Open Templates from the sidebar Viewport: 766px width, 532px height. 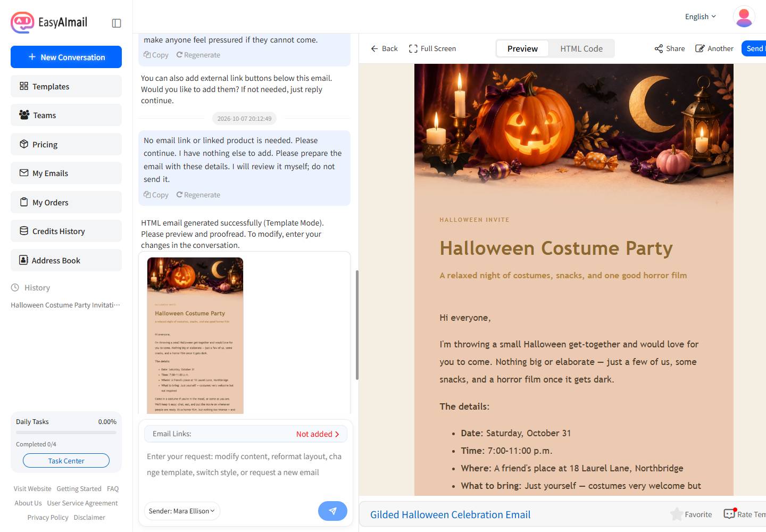click(x=66, y=86)
